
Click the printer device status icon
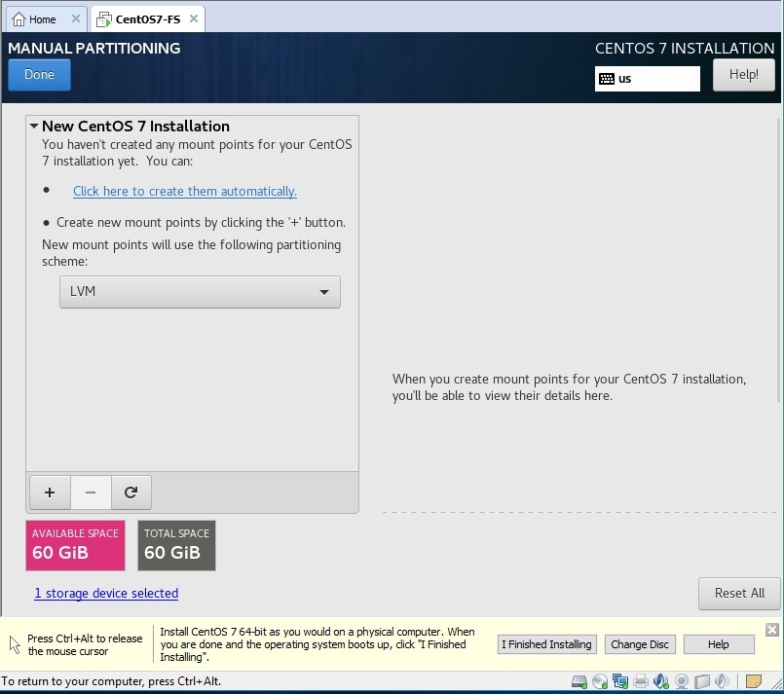641,681
